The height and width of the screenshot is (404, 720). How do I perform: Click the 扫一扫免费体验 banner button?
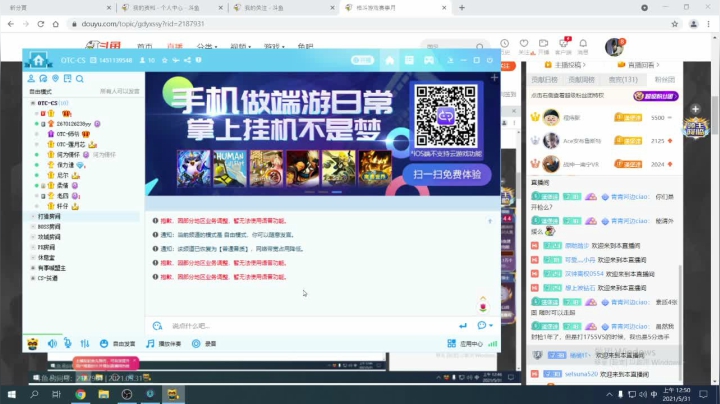click(x=447, y=174)
